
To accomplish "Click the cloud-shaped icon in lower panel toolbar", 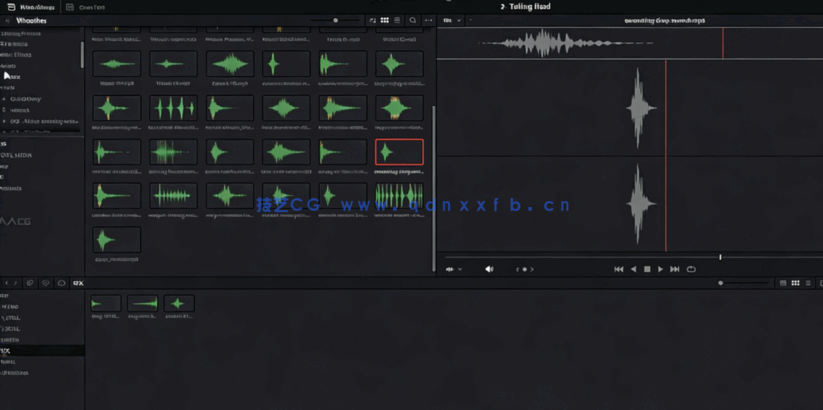I will (x=61, y=283).
